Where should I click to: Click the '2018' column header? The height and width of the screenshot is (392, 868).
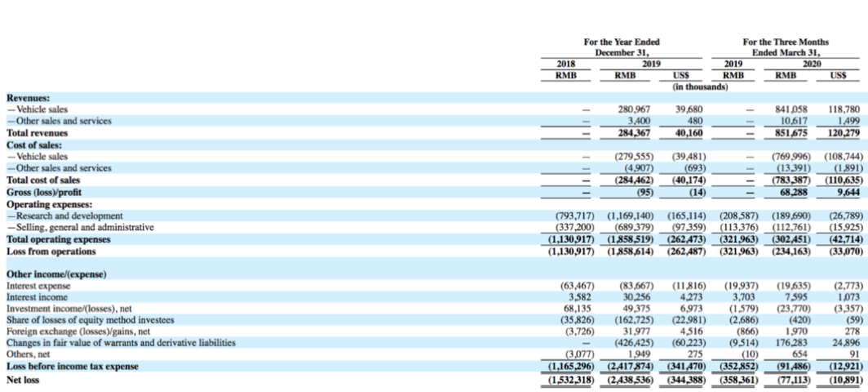pos(566,65)
